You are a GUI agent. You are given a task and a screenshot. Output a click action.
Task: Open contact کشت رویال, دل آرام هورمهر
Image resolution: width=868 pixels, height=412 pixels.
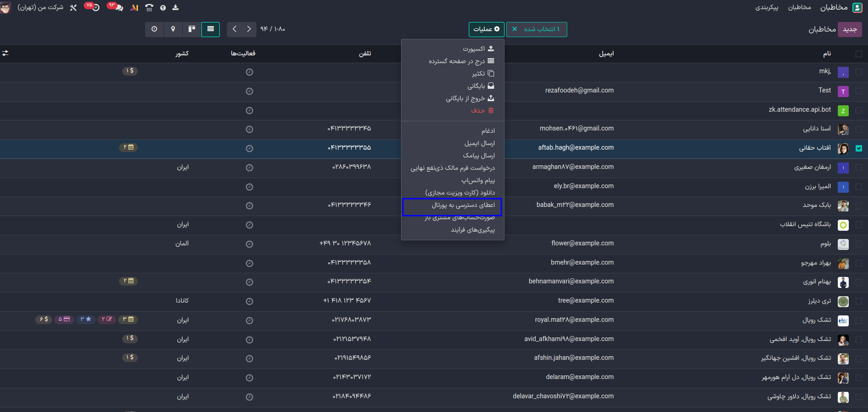pyautogui.click(x=796, y=377)
